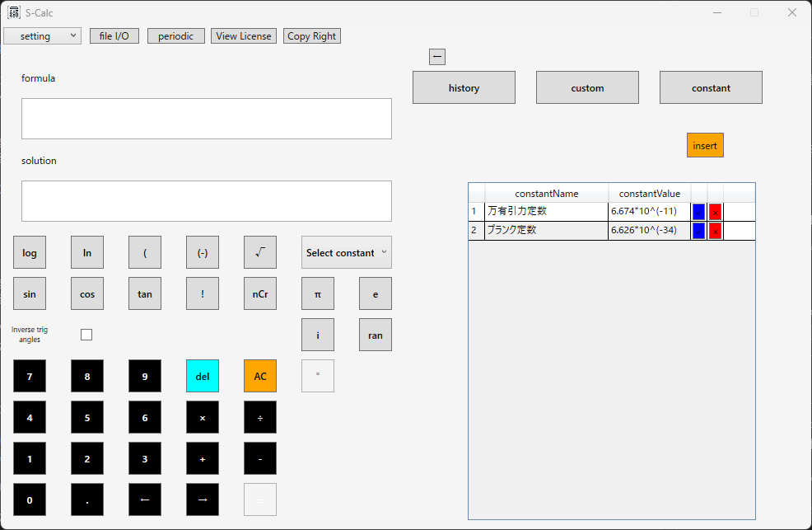Click the degree symbol button
The image size is (812, 530).
click(x=318, y=376)
